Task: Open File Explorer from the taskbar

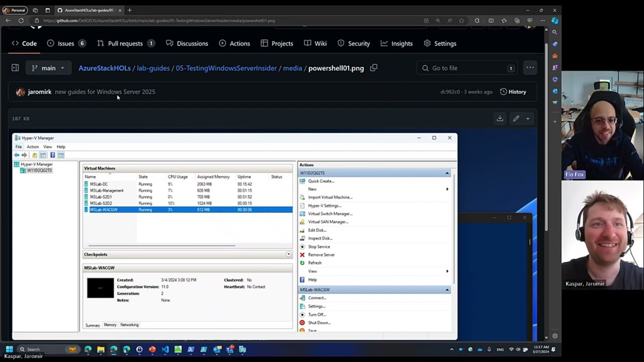Action: (101, 349)
